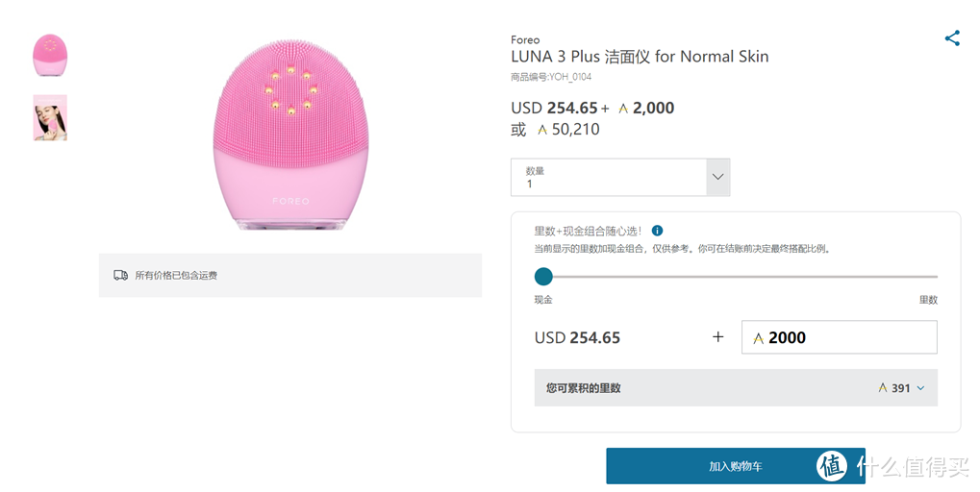Screen dimensions: 980x492
Task: Click the large LUNA 3 product image
Action: (x=290, y=135)
